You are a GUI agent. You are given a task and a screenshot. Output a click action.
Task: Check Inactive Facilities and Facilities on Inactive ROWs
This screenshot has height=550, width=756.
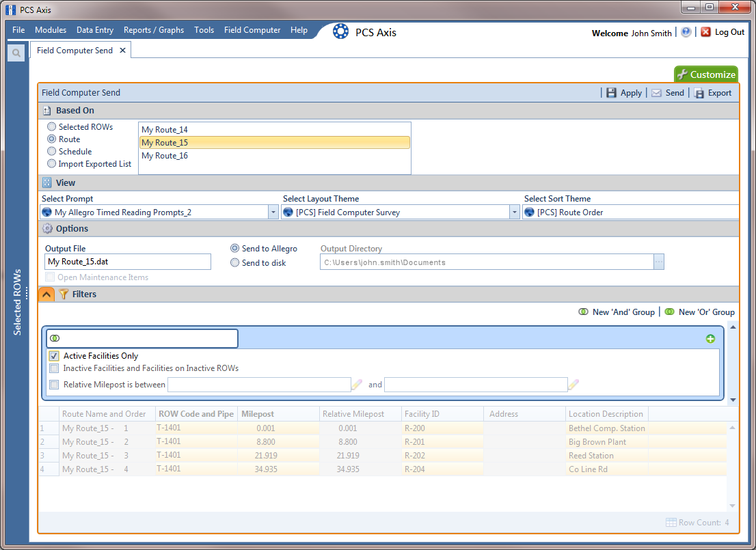pos(54,368)
